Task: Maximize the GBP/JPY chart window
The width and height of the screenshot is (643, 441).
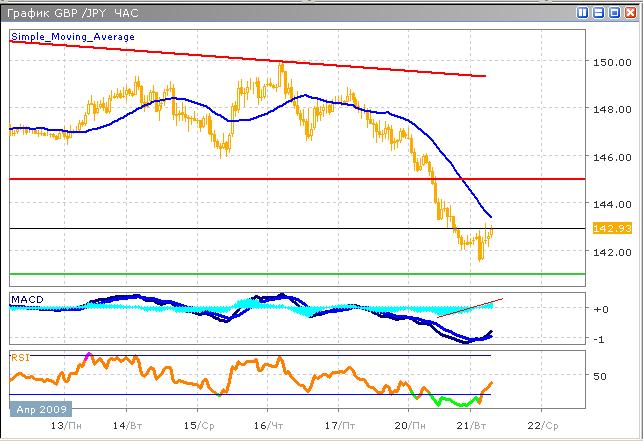Action: pyautogui.click(x=614, y=13)
